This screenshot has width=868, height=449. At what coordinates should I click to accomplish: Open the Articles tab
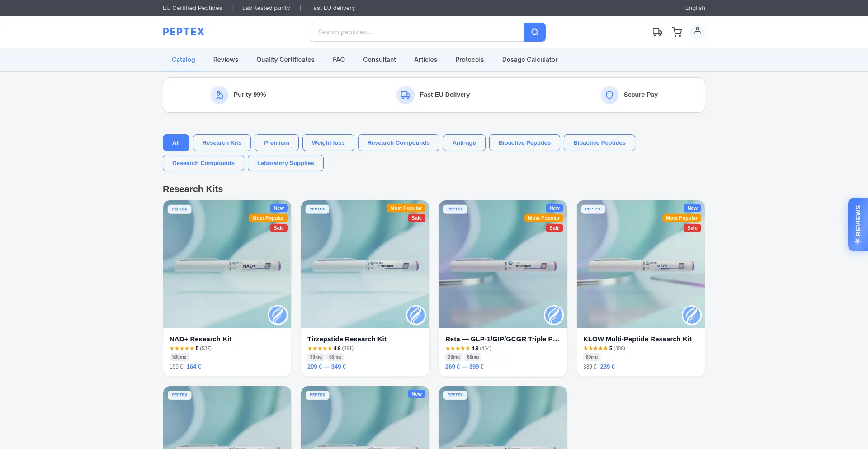point(425,60)
